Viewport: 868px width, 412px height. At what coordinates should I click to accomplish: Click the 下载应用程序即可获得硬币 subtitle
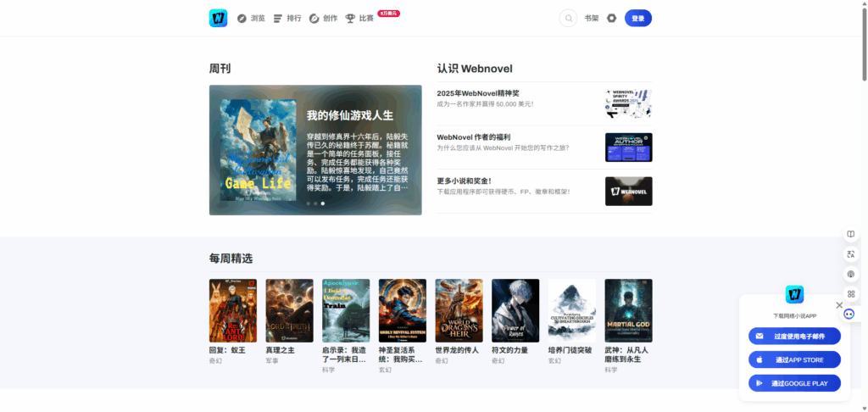coord(504,192)
